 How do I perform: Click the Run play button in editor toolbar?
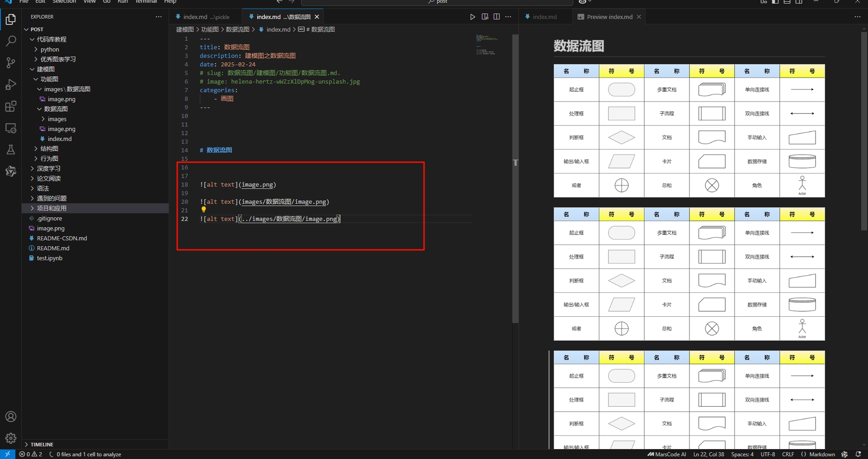click(472, 17)
